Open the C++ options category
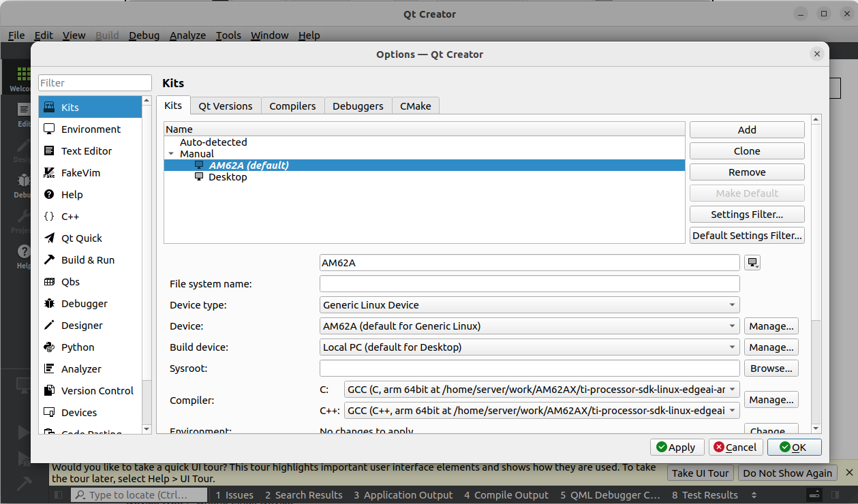 click(90, 217)
